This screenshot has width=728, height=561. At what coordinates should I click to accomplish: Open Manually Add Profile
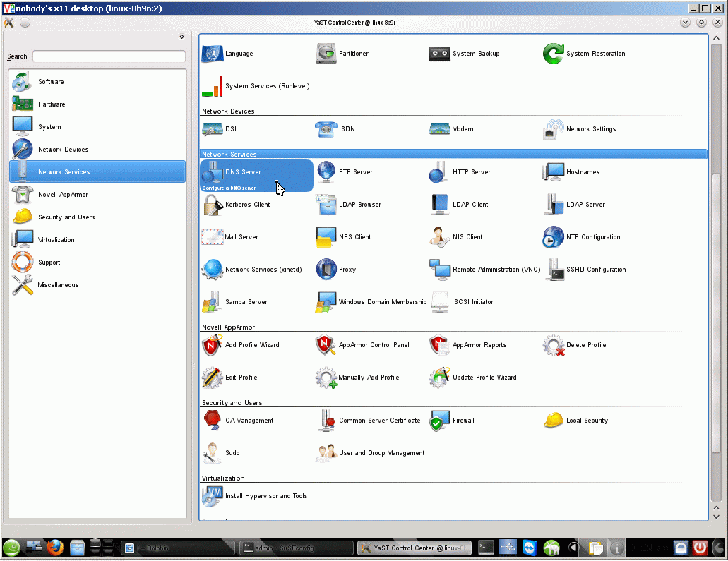357,378
